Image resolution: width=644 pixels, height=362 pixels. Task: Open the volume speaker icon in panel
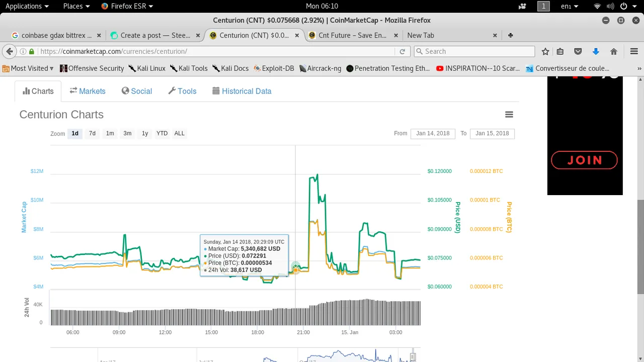610,6
